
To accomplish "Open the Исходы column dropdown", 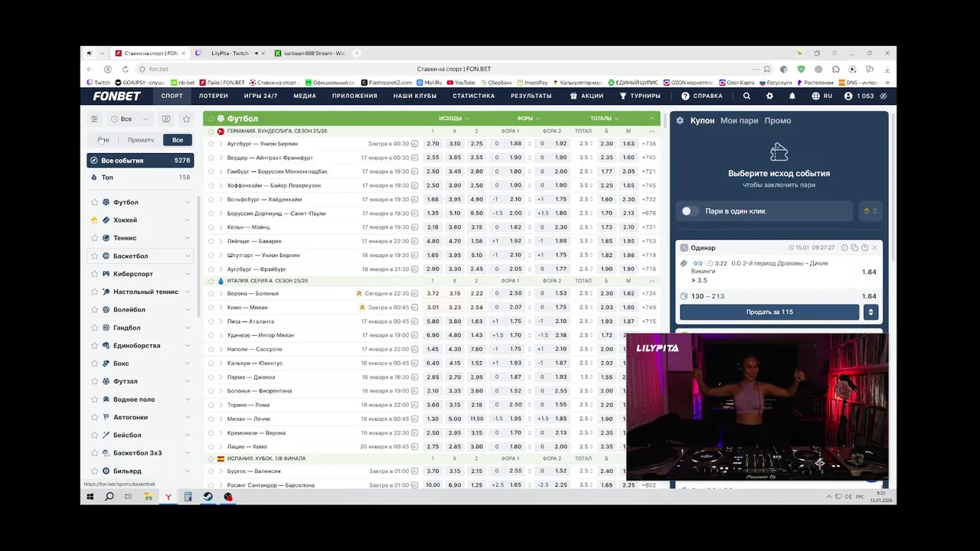I will 454,119.
